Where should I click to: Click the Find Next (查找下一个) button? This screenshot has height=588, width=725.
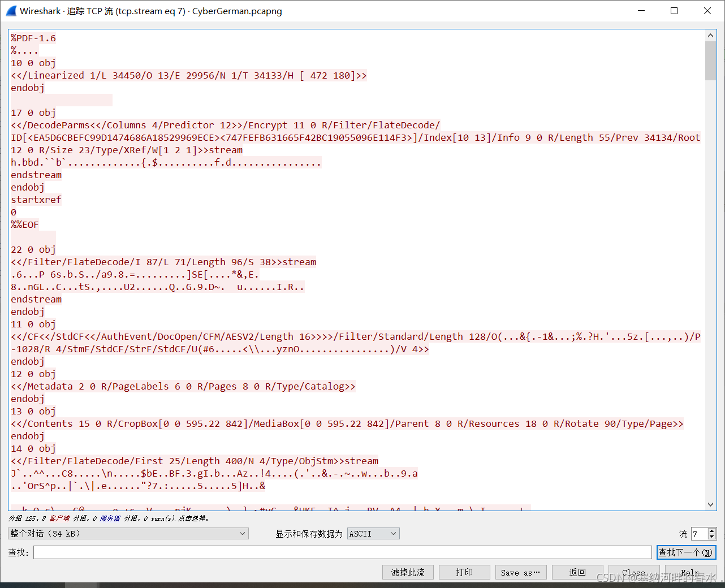click(x=687, y=552)
